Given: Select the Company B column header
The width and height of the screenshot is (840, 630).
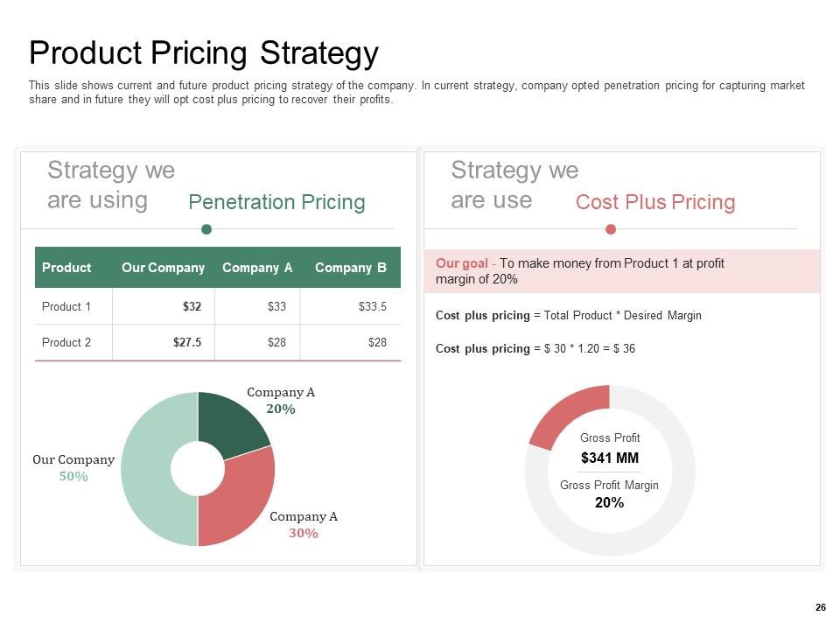Looking at the screenshot, I should tap(350, 268).
